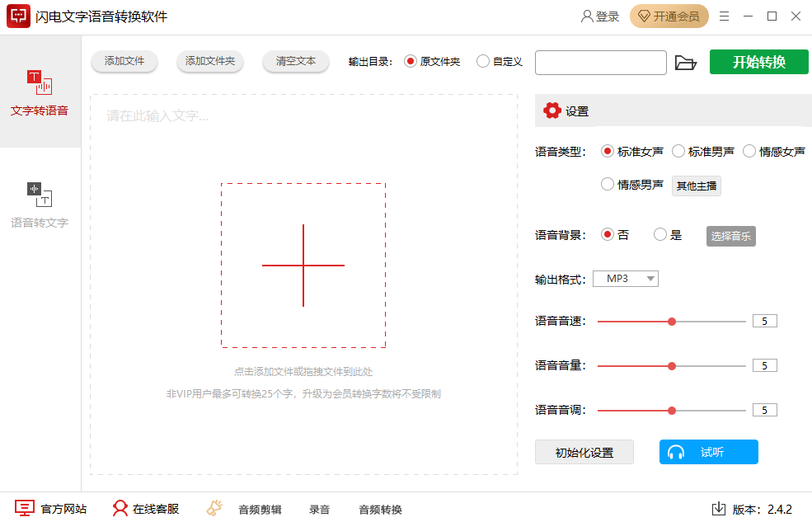Click 试听 to preview audio

[x=708, y=452]
